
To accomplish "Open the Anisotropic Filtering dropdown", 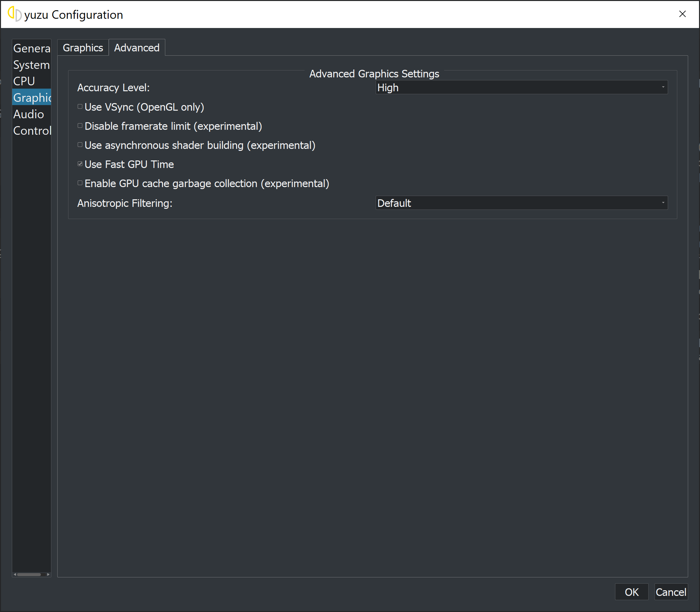I will tap(522, 203).
